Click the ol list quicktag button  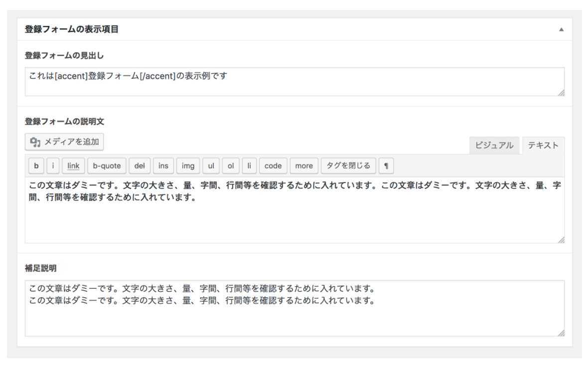(231, 166)
